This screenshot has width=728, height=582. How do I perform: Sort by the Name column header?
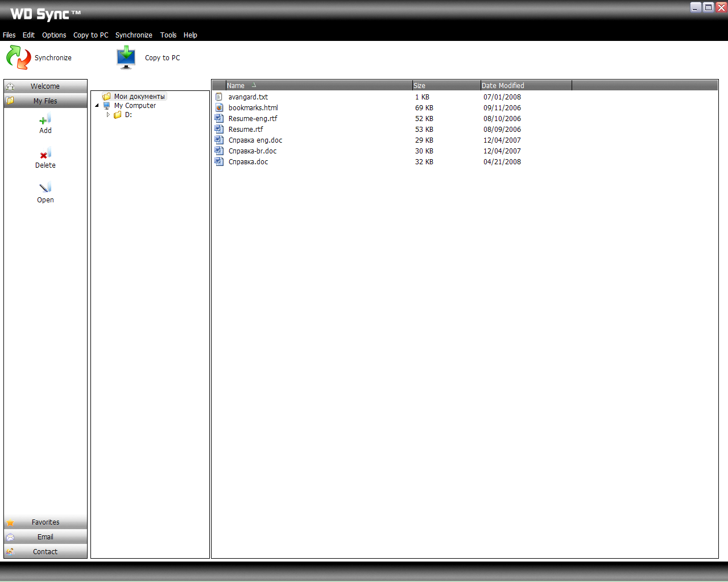point(319,85)
